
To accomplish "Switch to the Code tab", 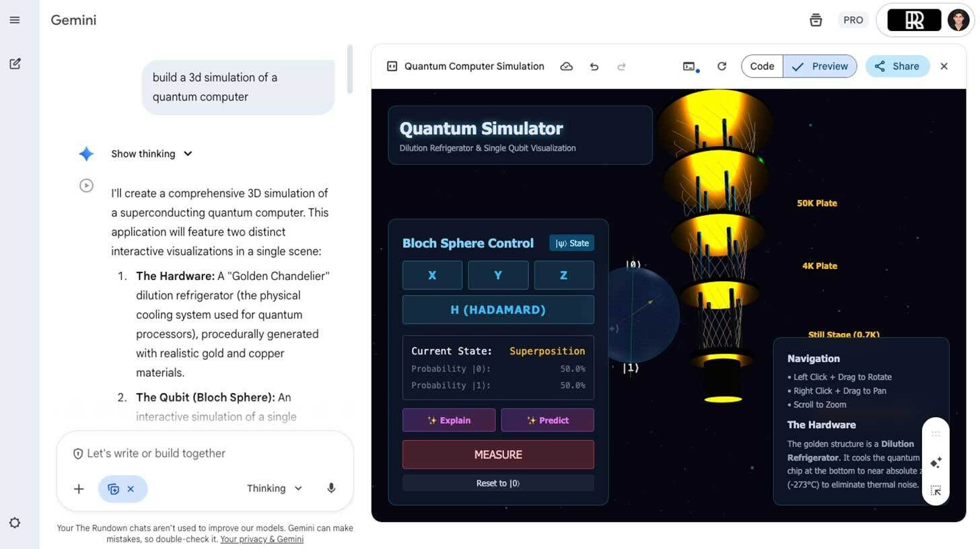I will (761, 66).
